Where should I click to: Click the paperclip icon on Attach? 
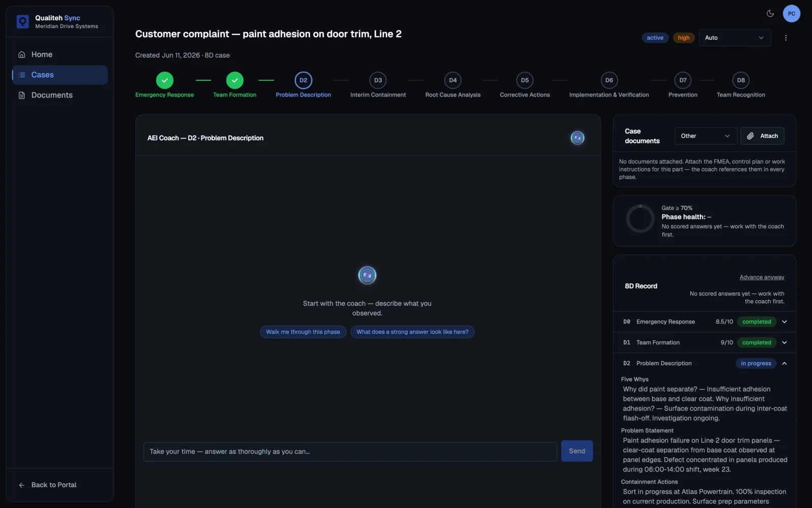[x=750, y=136]
